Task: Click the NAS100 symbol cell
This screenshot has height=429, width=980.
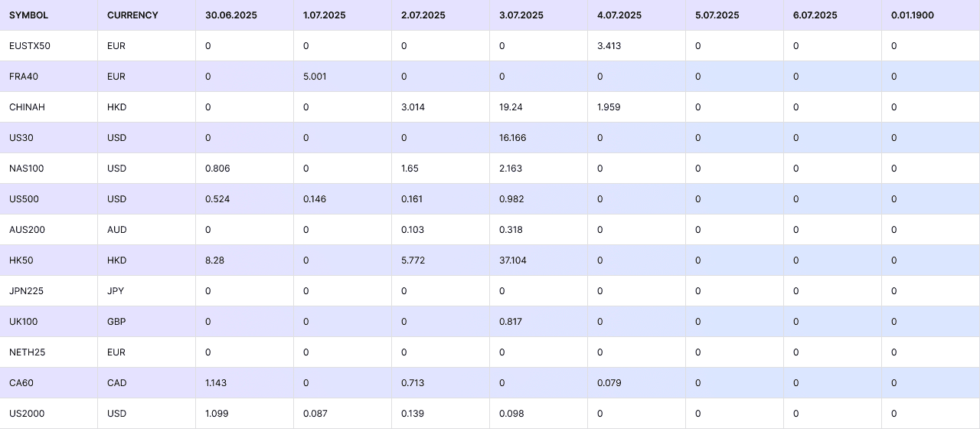Action: (x=49, y=169)
